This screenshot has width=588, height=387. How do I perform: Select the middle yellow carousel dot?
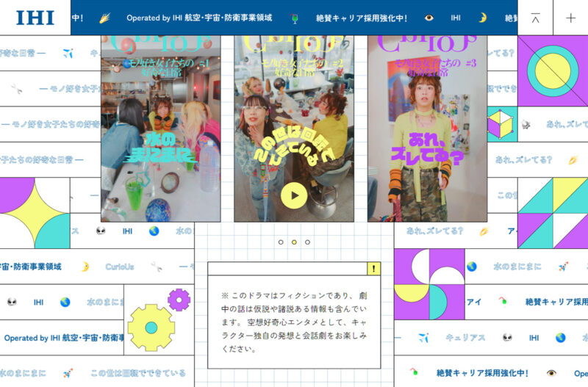tap(294, 242)
